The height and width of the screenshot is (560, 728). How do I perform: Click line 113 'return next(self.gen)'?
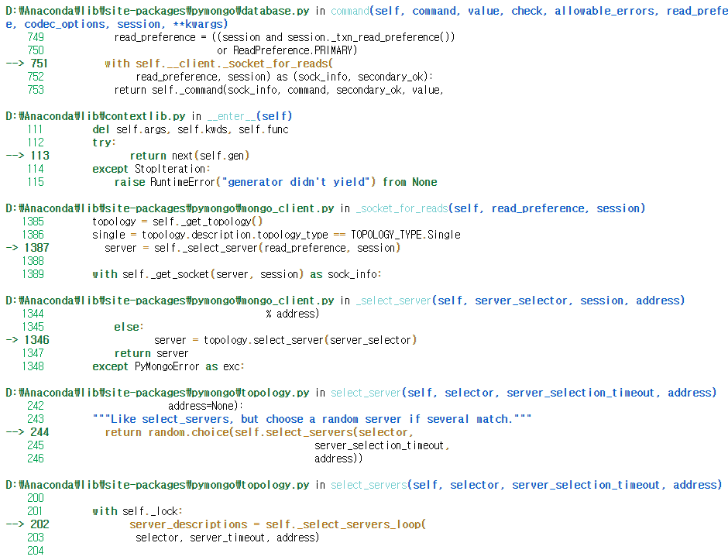[190, 156]
